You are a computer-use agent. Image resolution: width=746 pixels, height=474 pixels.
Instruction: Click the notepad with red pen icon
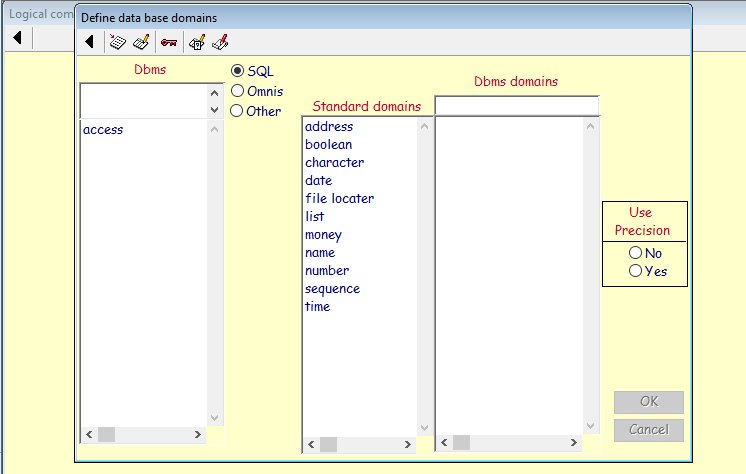(x=221, y=42)
